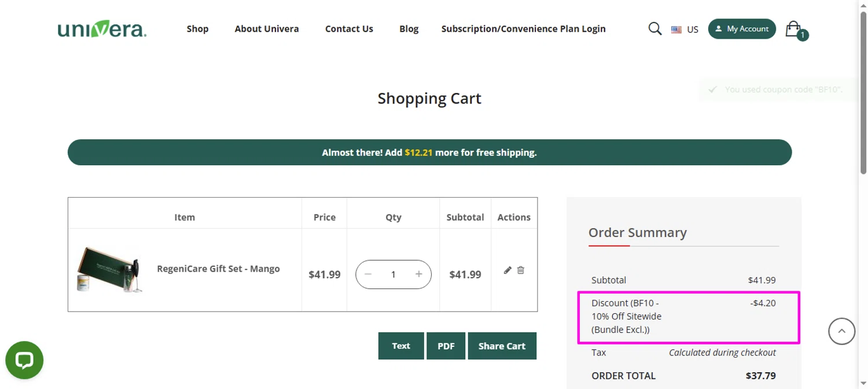The width and height of the screenshot is (868, 389).
Task: Click the item Subtotal cell $41.99
Action: point(465,275)
